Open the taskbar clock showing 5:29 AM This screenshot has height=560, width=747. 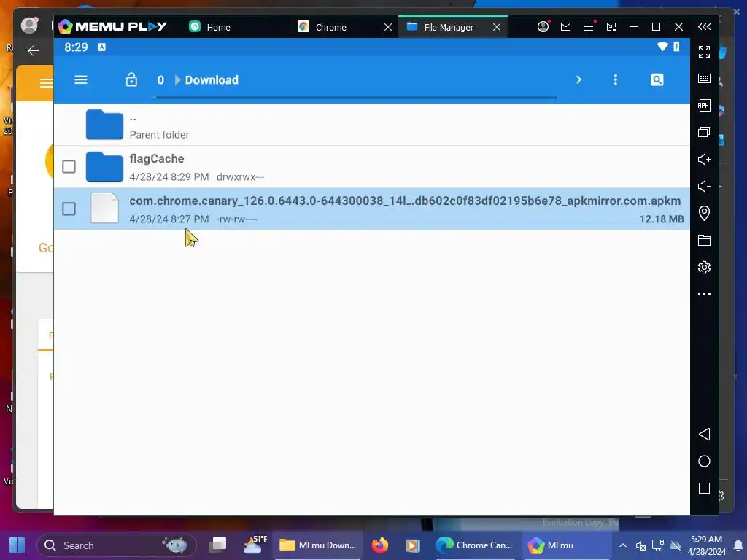(706, 545)
